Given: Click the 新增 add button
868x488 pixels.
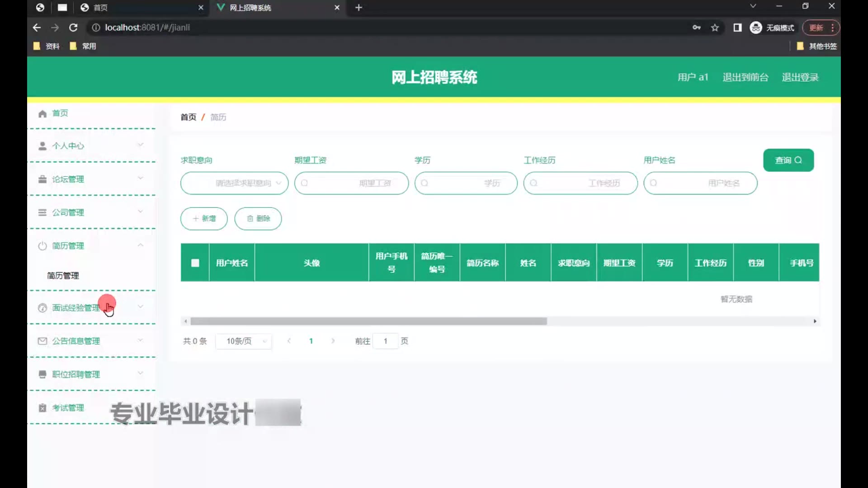Looking at the screenshot, I should tap(204, 219).
